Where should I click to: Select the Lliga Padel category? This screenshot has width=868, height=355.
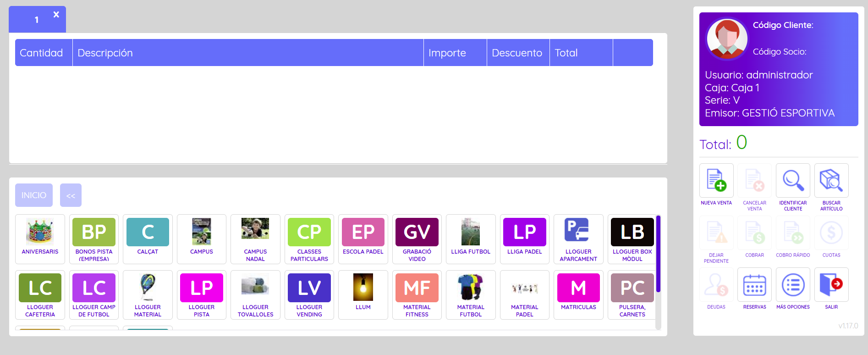pyautogui.click(x=525, y=239)
